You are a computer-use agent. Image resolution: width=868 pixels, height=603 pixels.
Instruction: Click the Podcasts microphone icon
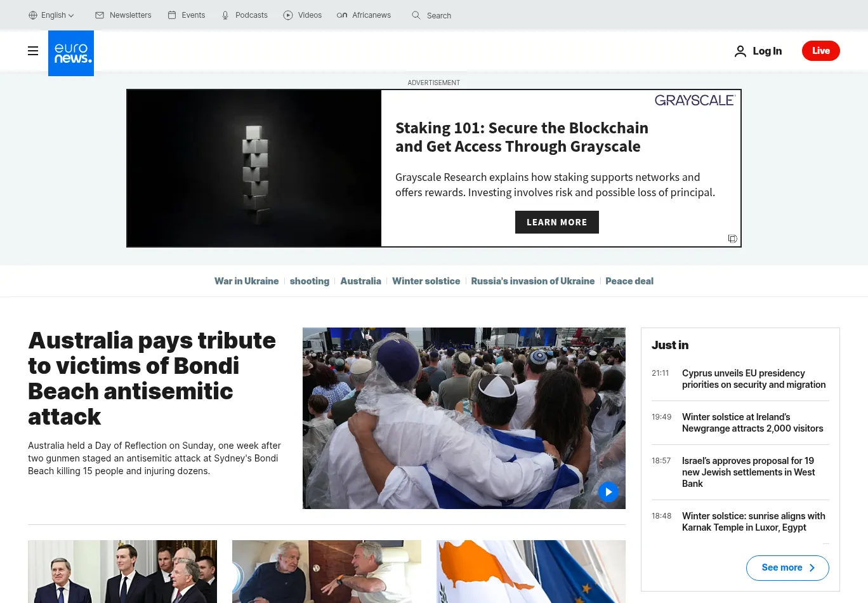point(225,15)
